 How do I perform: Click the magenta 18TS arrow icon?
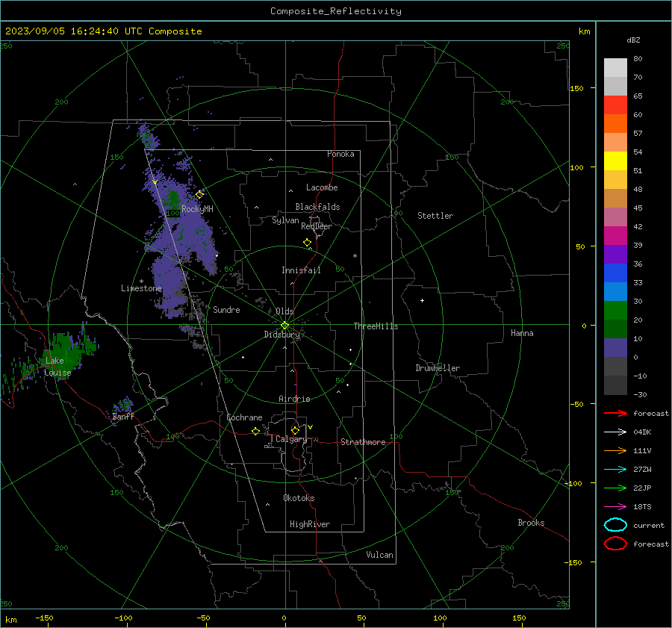point(615,506)
